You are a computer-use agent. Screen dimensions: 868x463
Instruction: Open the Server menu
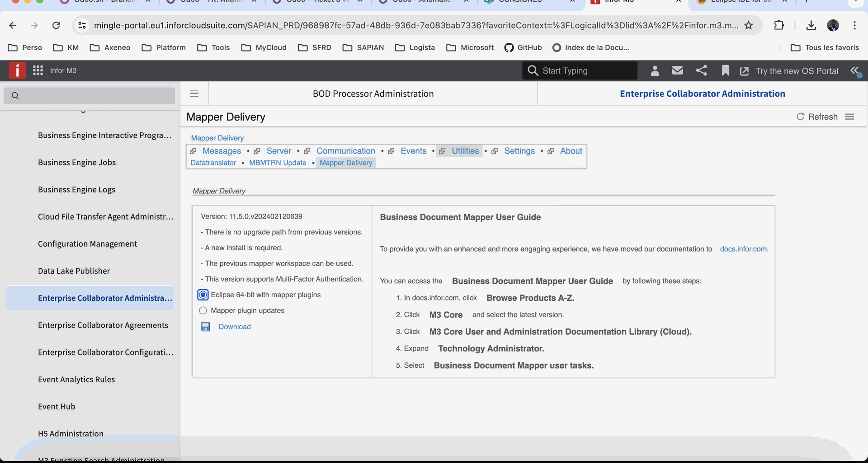coord(278,151)
